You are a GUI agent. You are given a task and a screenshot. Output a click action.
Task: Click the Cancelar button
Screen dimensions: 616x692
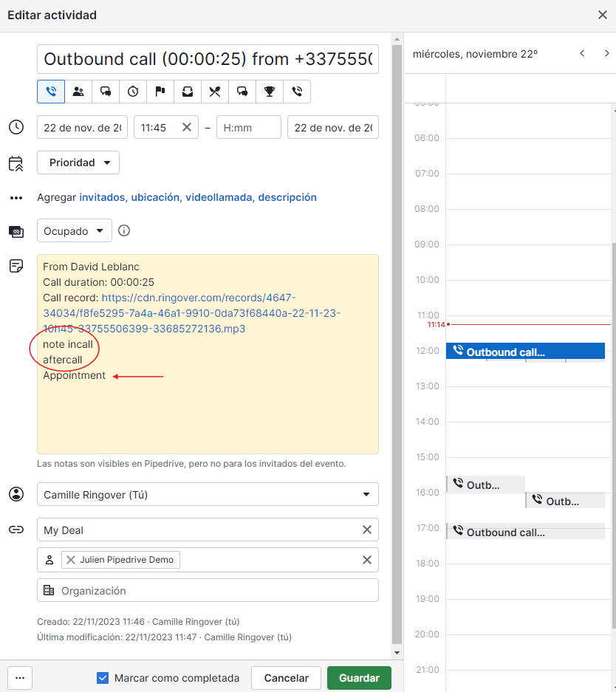(286, 678)
